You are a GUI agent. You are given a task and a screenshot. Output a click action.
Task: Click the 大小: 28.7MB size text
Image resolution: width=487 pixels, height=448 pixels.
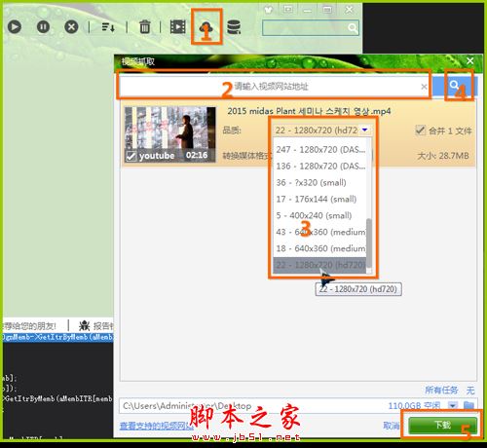(443, 156)
